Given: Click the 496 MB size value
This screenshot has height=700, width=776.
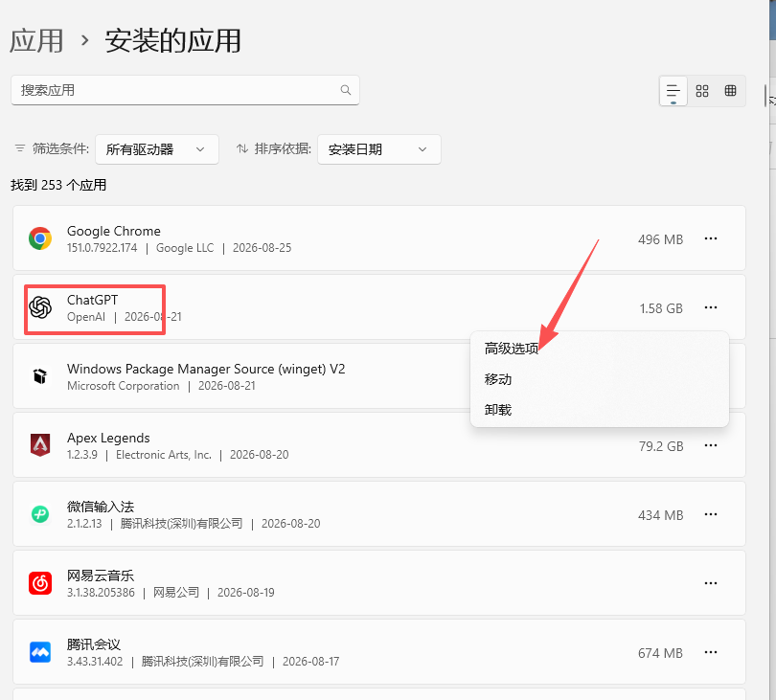Looking at the screenshot, I should coord(660,239).
